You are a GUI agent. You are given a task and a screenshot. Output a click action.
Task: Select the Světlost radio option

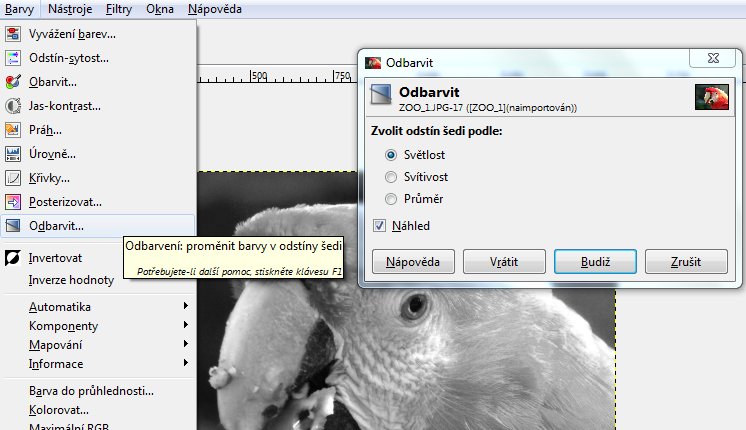(x=391, y=155)
